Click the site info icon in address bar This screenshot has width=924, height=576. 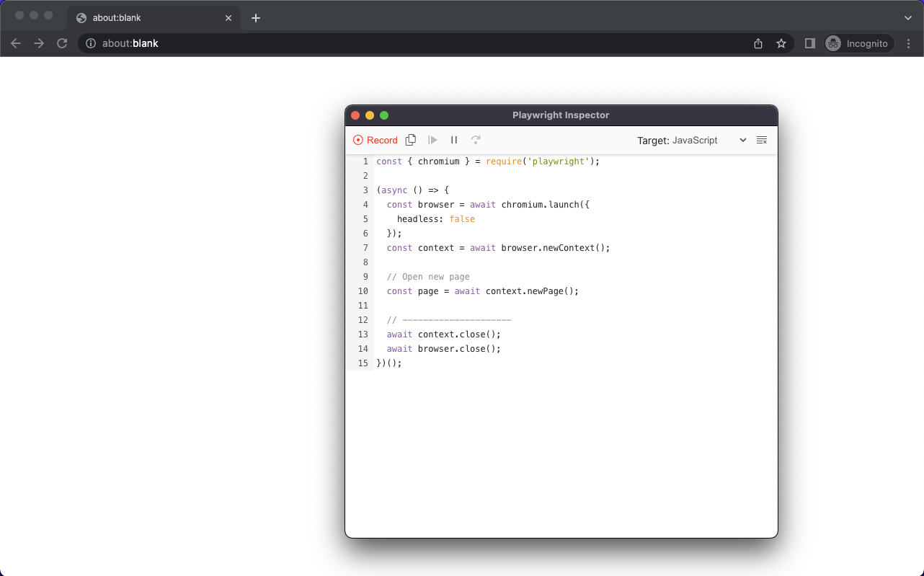coord(90,43)
